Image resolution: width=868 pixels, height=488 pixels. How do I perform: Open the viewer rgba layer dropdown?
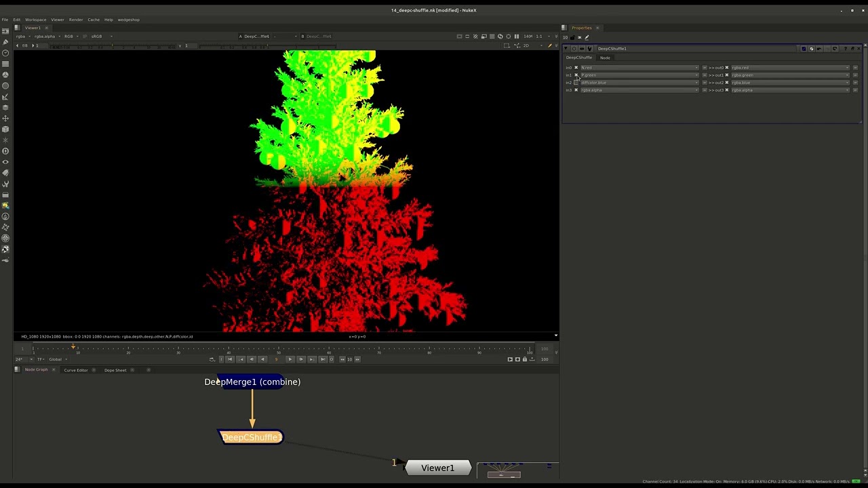pyautogui.click(x=22, y=37)
